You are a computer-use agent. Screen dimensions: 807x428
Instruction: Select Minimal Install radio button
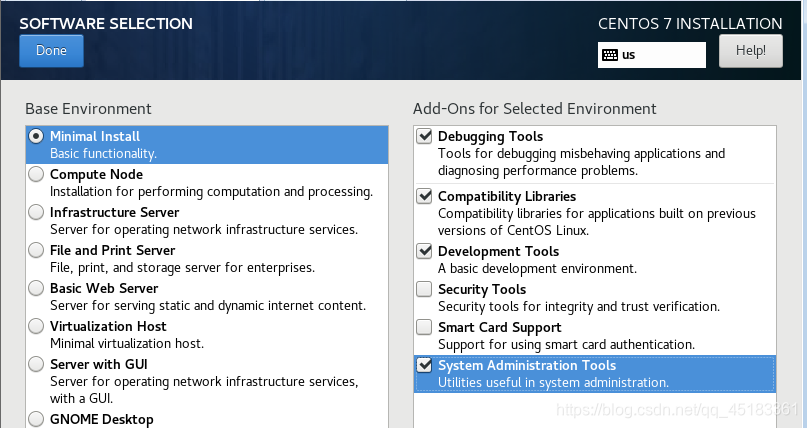[37, 136]
